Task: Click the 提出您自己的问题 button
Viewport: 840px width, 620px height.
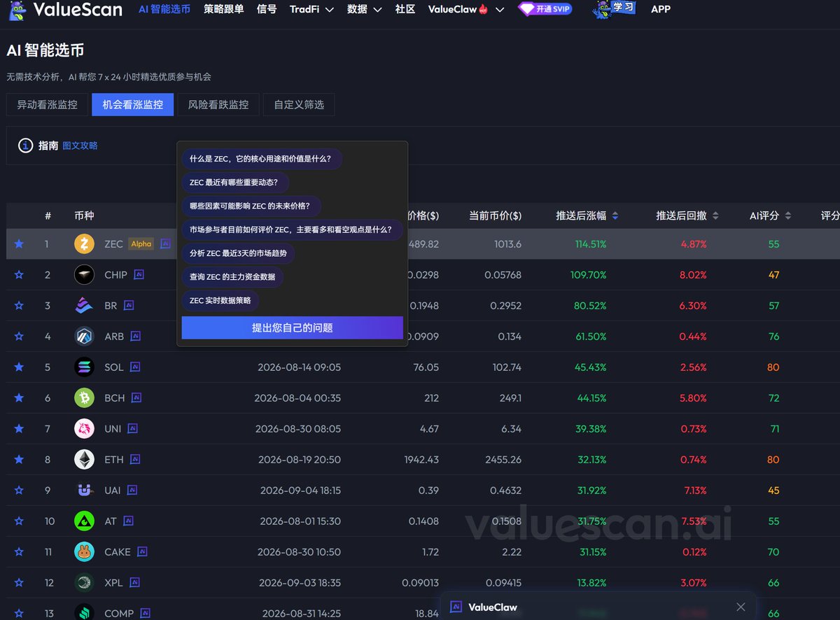Action: tap(293, 327)
